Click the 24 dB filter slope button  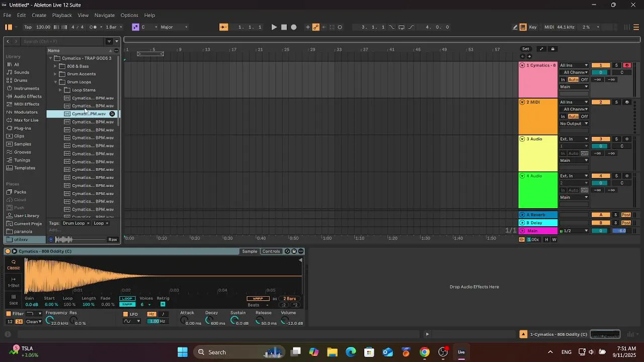coord(19,322)
